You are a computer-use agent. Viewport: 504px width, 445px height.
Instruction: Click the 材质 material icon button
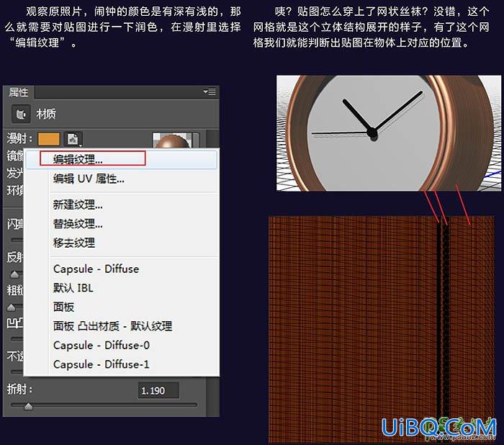21,114
